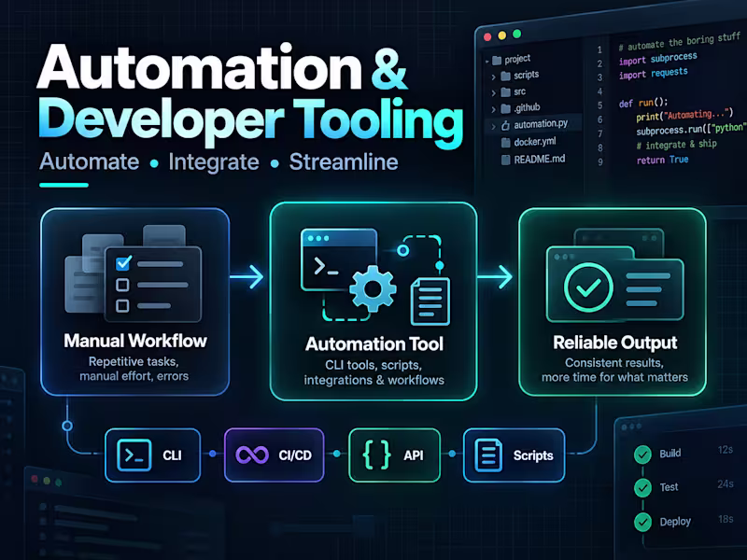Click the scripts folder icon
The image size is (747, 560).
[x=506, y=76]
